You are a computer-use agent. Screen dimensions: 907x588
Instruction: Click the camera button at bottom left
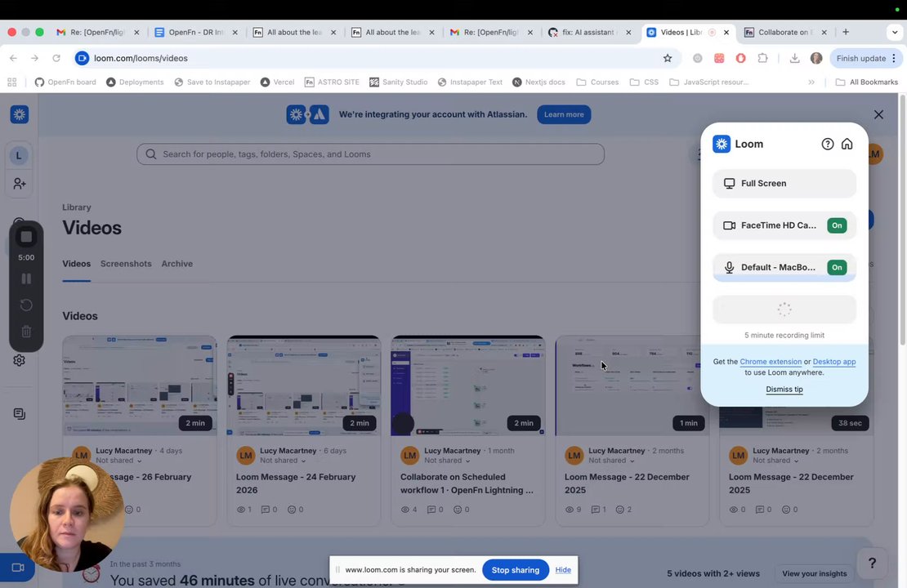17,568
